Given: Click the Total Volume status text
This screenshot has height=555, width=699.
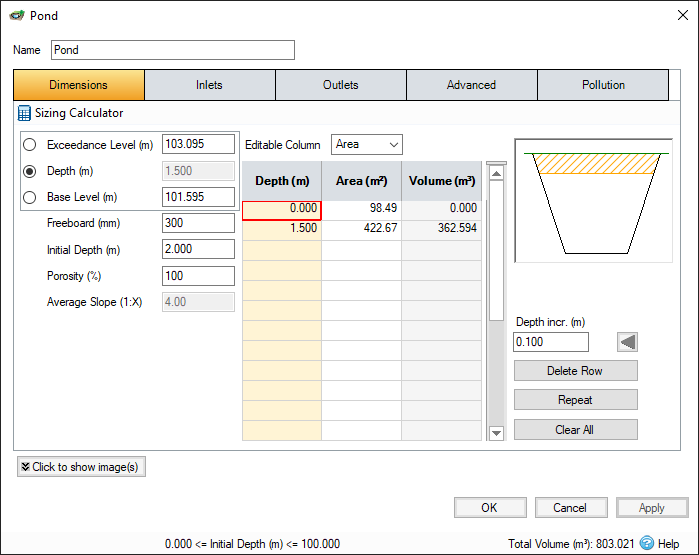Looking at the screenshot, I should [x=571, y=544].
